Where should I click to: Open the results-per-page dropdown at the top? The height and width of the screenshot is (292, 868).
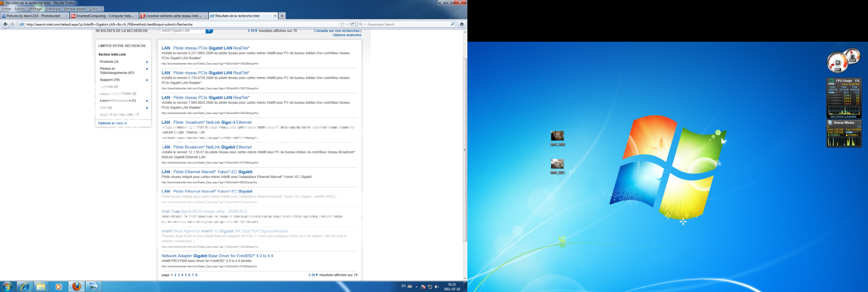252,31
